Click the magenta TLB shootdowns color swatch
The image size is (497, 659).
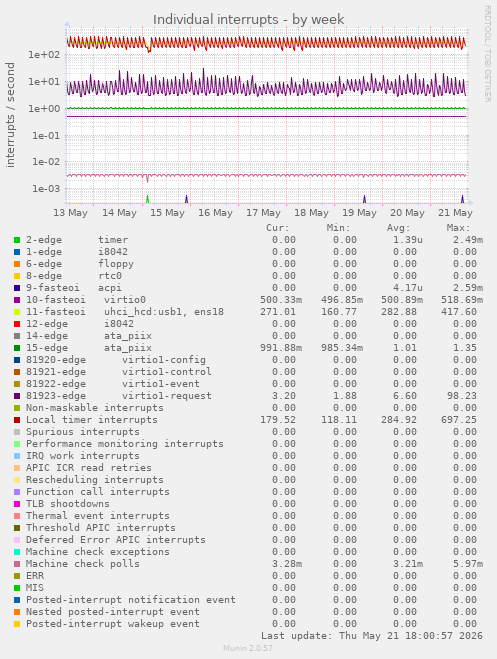[17, 504]
